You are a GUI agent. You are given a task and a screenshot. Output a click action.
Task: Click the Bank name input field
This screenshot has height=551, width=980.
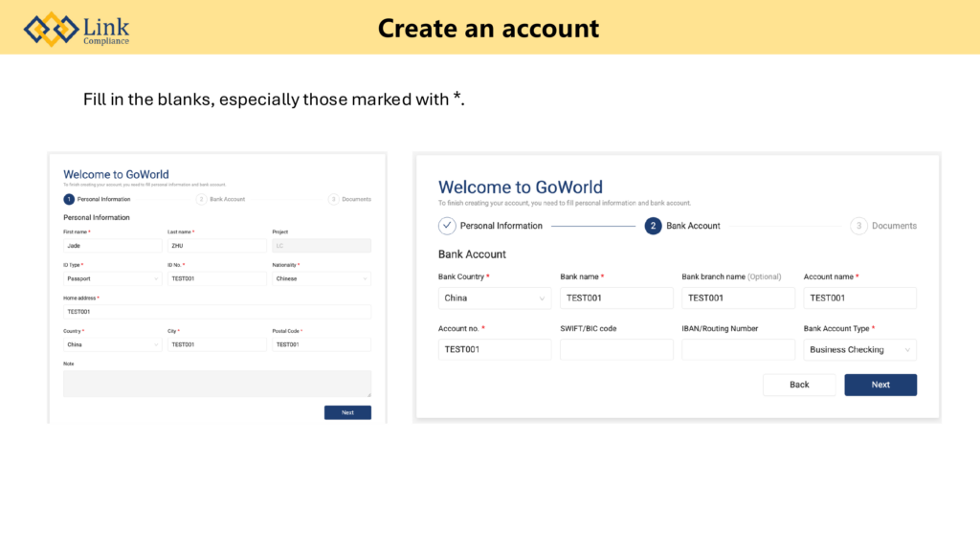(x=616, y=298)
